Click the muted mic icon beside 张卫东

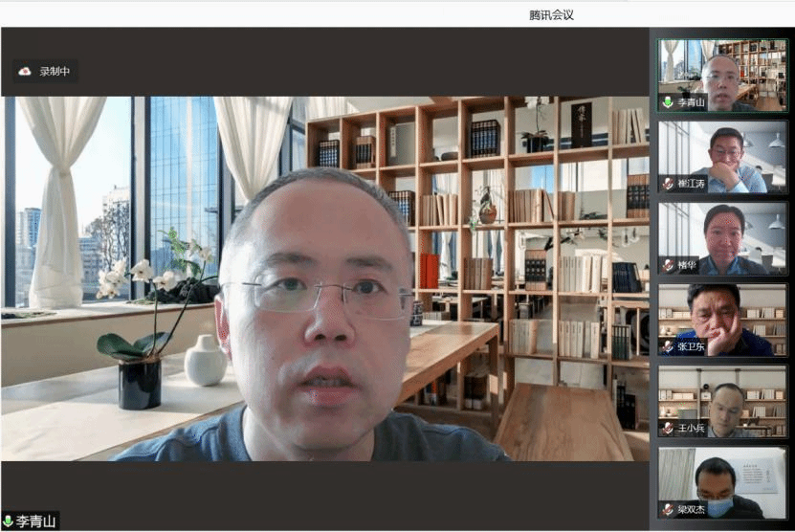click(668, 346)
